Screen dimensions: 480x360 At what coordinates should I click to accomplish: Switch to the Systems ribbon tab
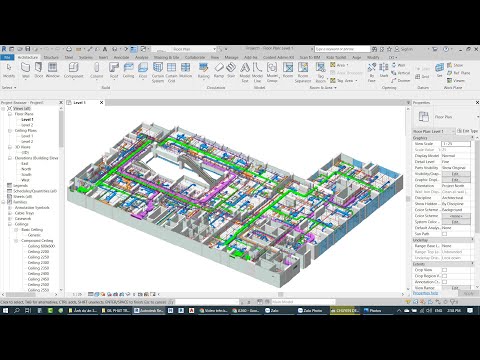click(86, 57)
